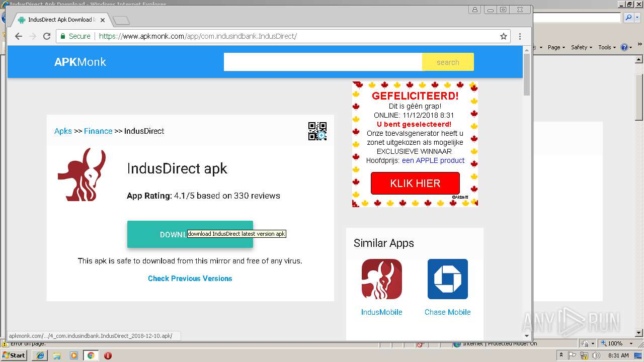Close the IndusDirect Apk Download tab
The height and width of the screenshot is (362, 644).
[x=103, y=20]
